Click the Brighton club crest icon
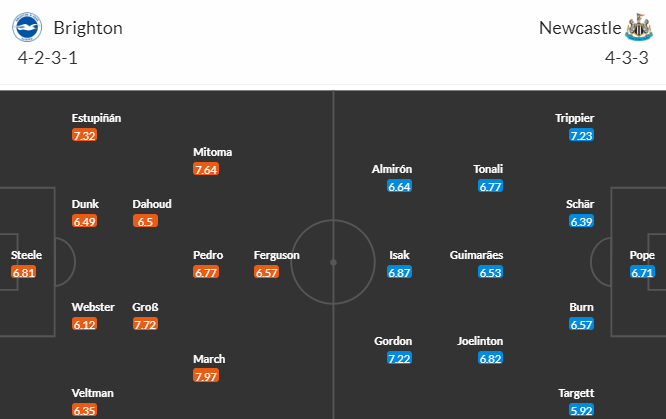Viewport: 666px width, 419px height. pyautogui.click(x=27, y=27)
